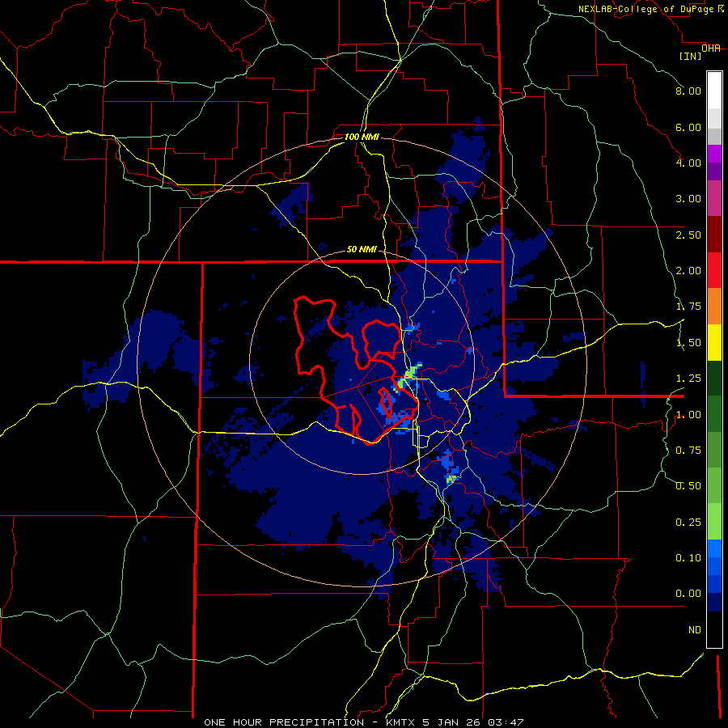Select the ND legend label
728x728 pixels.
pos(695,630)
